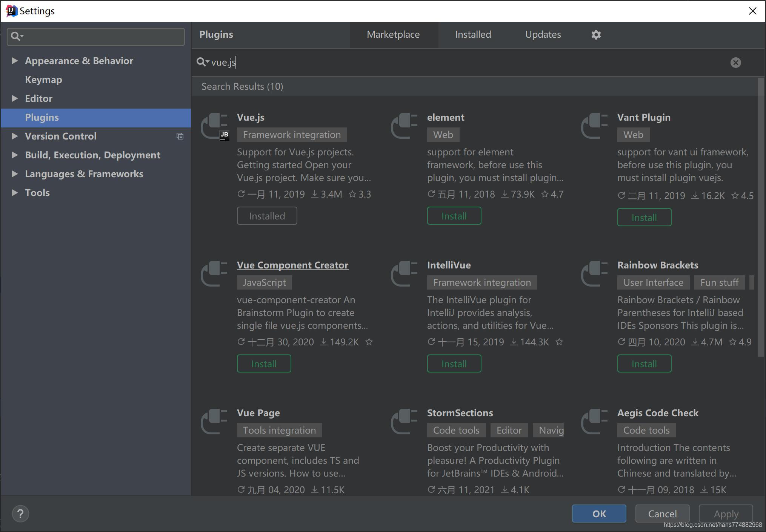The width and height of the screenshot is (766, 532).
Task: Expand Languages & Frameworks node
Action: (x=15, y=174)
